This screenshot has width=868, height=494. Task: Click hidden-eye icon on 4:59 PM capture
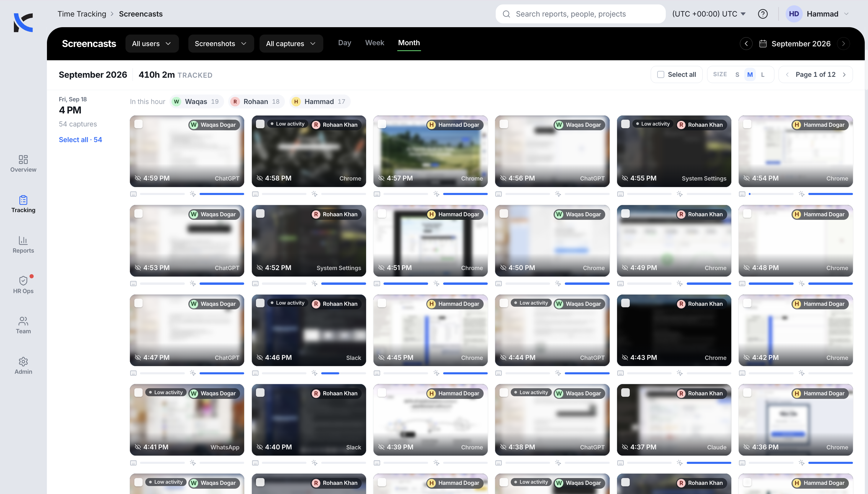coord(138,178)
